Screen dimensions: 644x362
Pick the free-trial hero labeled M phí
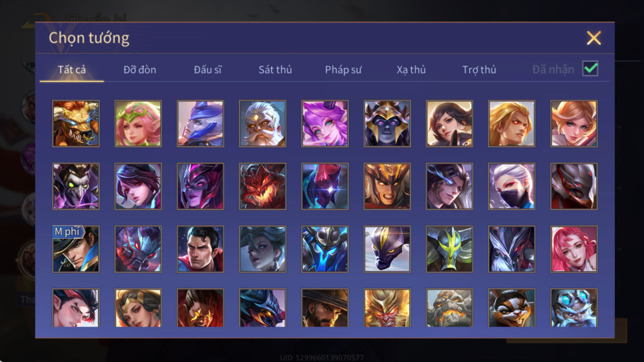coord(76,249)
